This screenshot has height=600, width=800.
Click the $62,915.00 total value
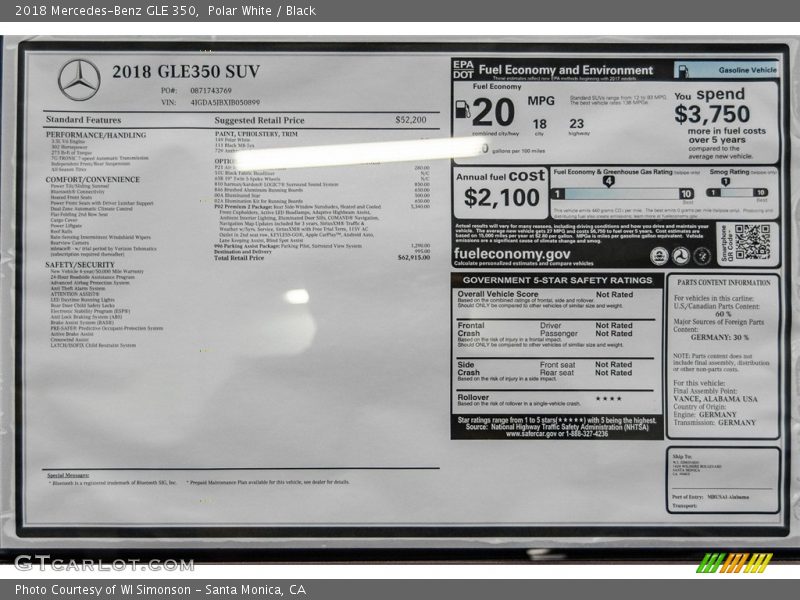(x=414, y=258)
